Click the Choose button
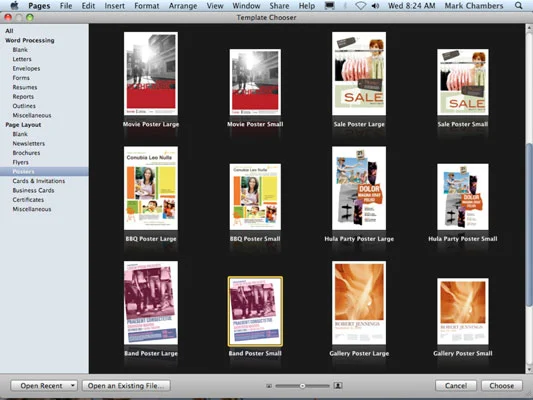This screenshot has height=400, width=533. point(502,386)
